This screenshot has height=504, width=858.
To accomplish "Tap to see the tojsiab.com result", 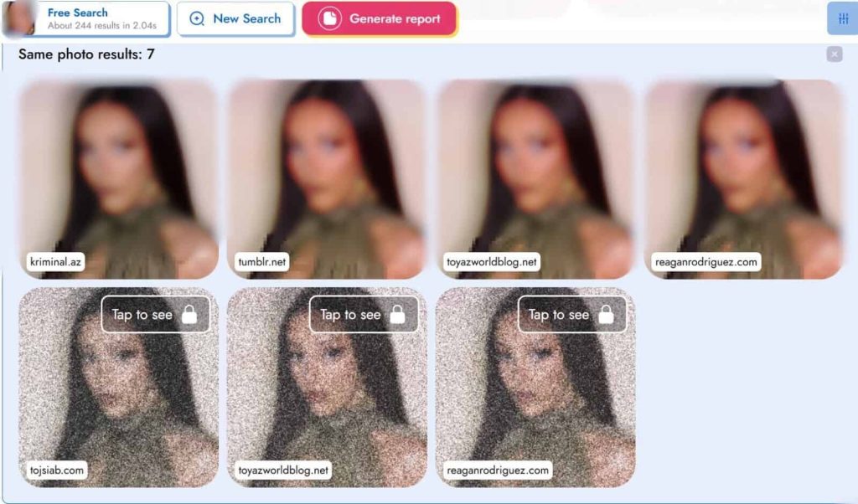I will [x=155, y=314].
